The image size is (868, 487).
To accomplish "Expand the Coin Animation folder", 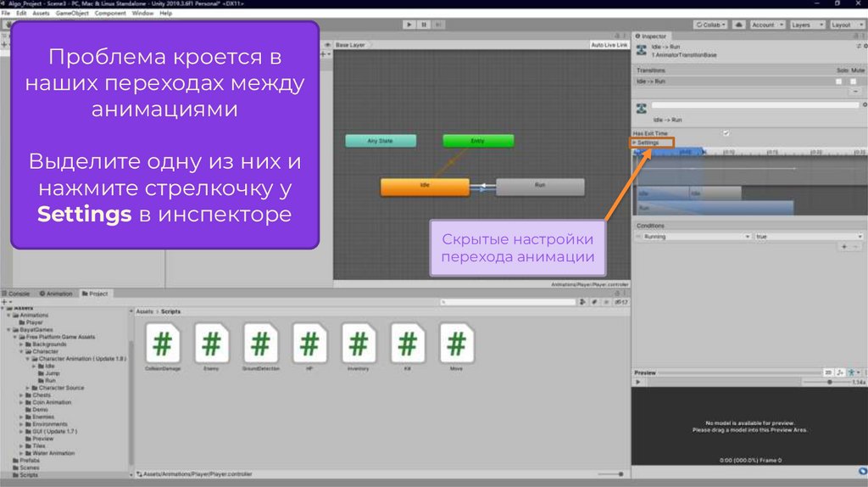I will [x=21, y=402].
